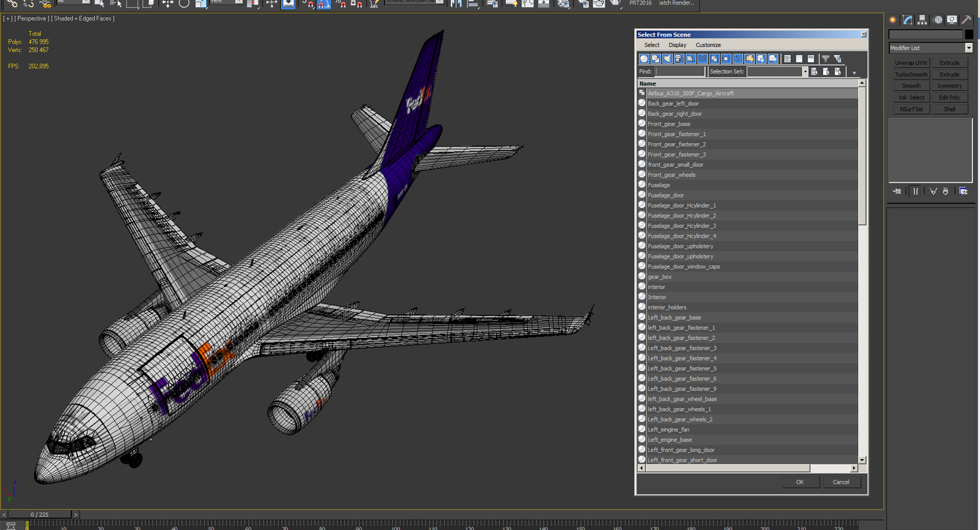This screenshot has width=980, height=530.
Task: Toggle Show End Result icon
Action: (916, 191)
